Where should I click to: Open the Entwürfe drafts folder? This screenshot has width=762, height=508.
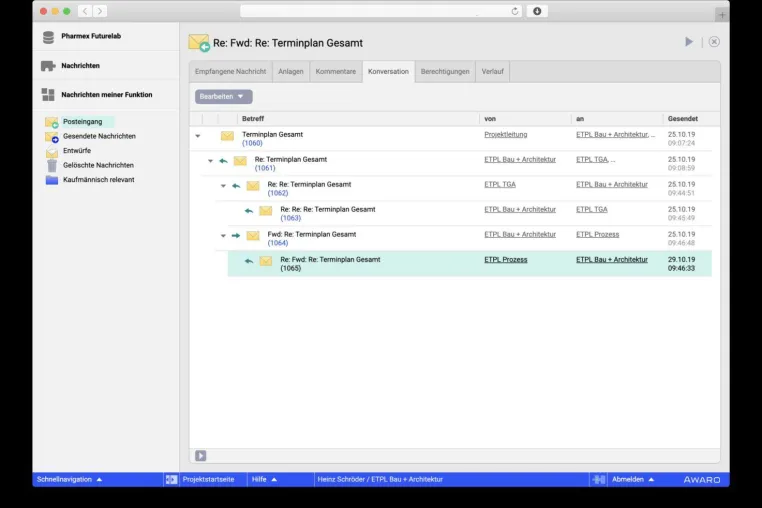(x=77, y=151)
